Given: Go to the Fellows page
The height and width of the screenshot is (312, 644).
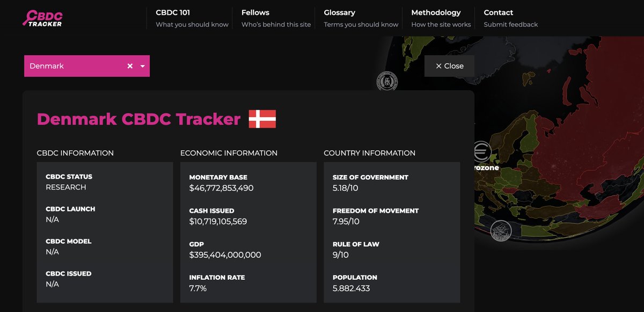Looking at the screenshot, I should (276, 18).
